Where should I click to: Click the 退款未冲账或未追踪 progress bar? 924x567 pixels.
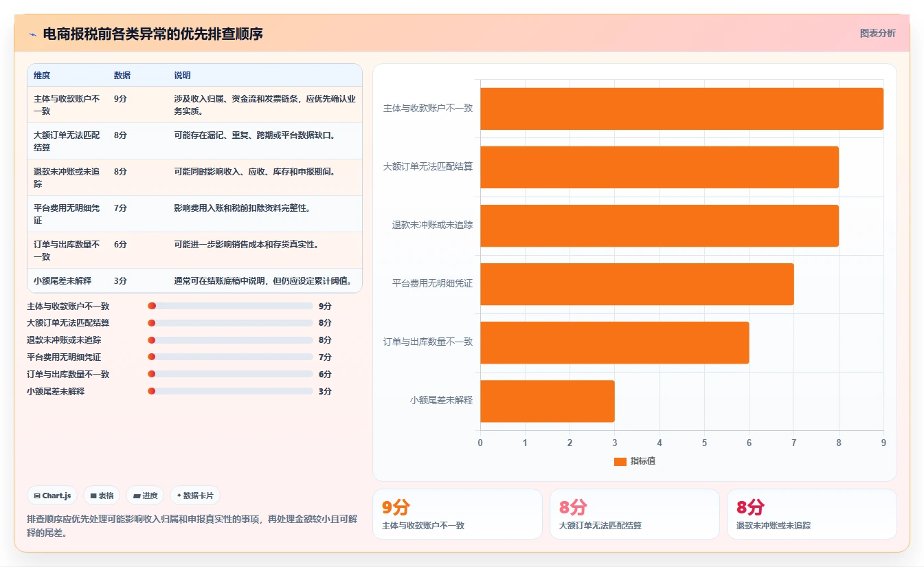coord(230,340)
